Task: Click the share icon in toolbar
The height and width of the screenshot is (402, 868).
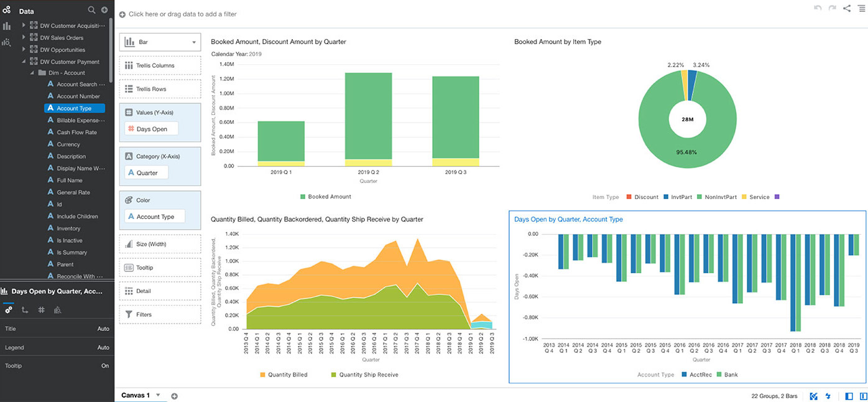Action: click(847, 8)
